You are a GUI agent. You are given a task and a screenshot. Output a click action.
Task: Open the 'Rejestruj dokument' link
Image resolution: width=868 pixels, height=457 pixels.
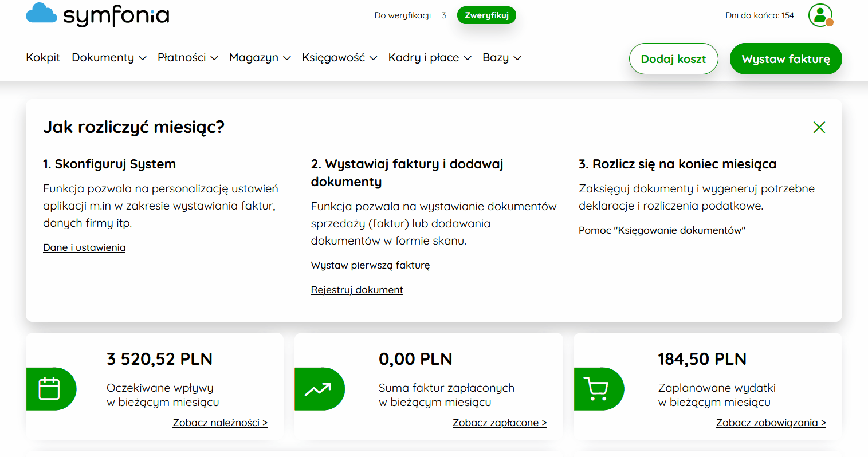click(357, 290)
